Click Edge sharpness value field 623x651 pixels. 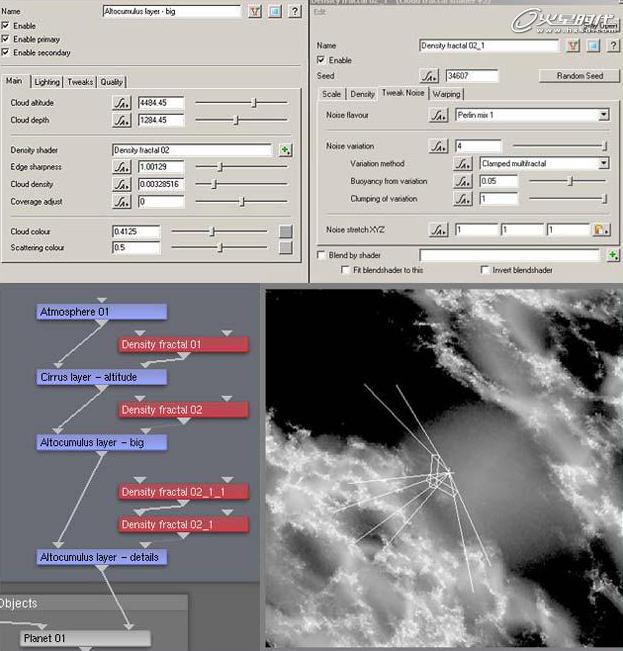[x=161, y=167]
